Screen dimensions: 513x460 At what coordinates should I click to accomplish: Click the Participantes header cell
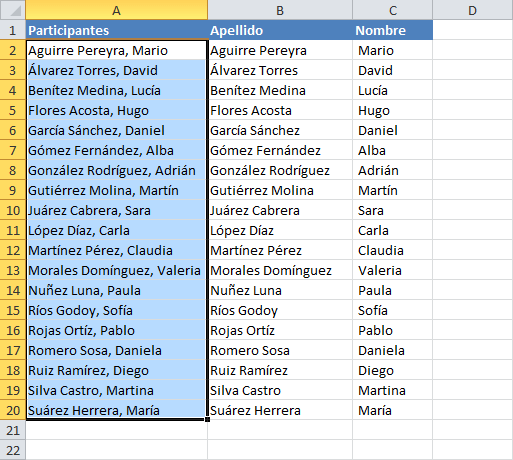pyautogui.click(x=116, y=30)
